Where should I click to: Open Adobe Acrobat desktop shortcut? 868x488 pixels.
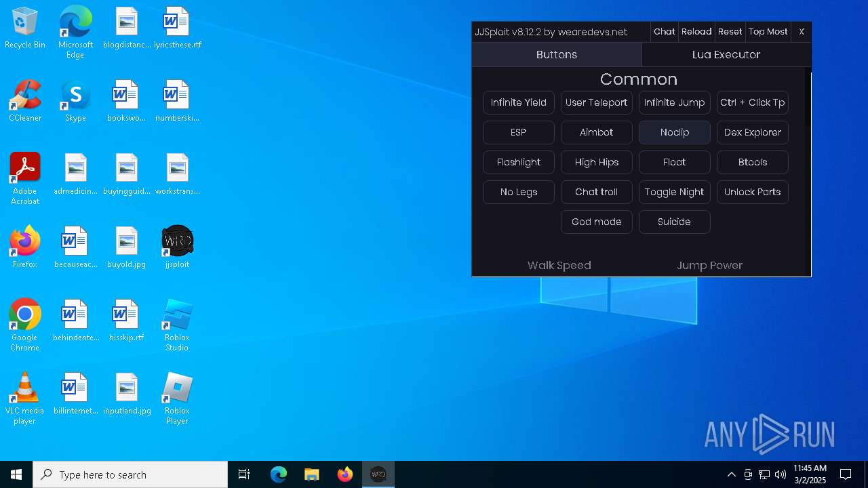[x=24, y=179]
